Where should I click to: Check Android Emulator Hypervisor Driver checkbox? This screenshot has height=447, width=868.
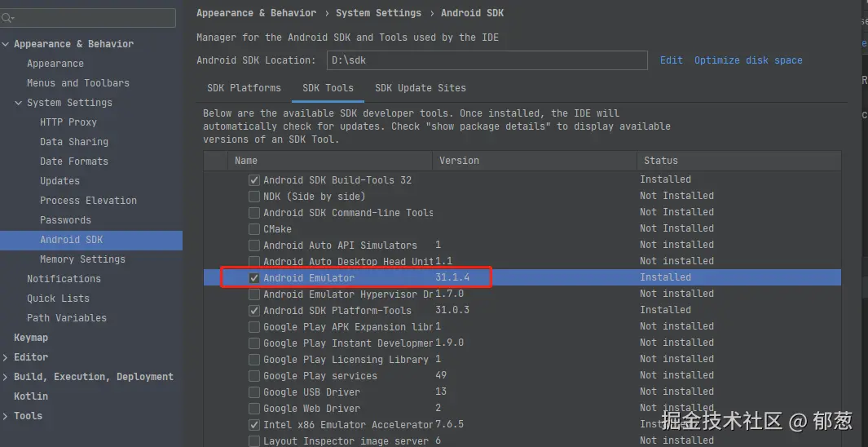(254, 294)
